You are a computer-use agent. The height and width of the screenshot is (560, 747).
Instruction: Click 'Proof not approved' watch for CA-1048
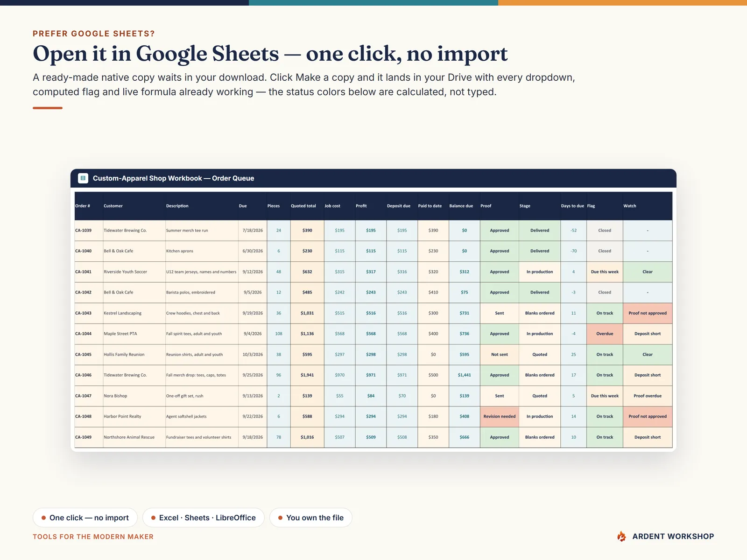648,416
